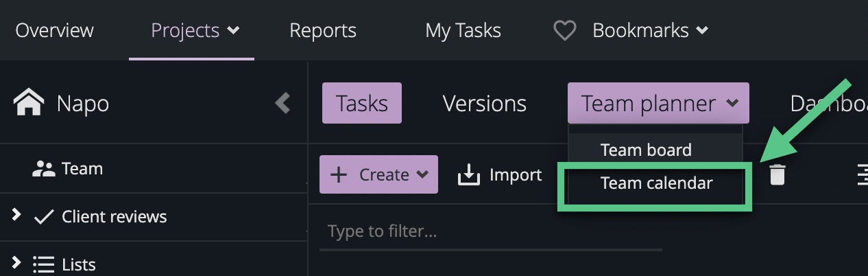Viewport: 868px width, 276px height.
Task: Open the Projects dropdown menu
Action: tap(195, 31)
